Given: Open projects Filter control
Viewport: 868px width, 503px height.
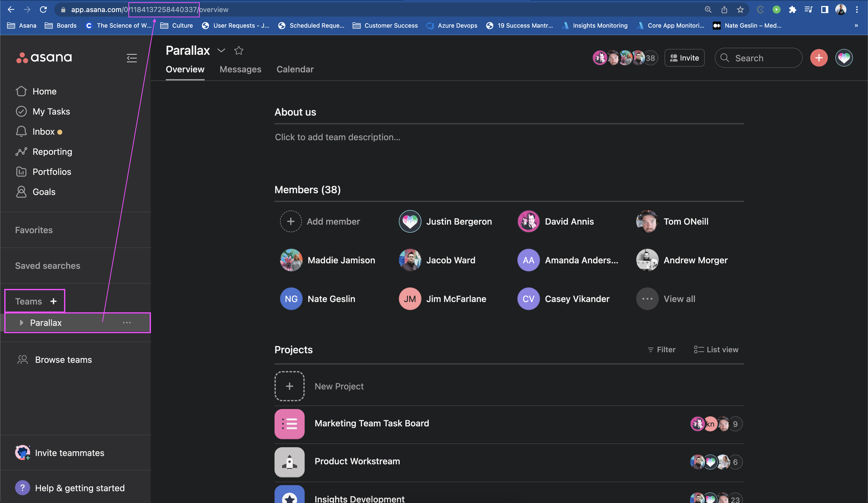Looking at the screenshot, I should [661, 349].
